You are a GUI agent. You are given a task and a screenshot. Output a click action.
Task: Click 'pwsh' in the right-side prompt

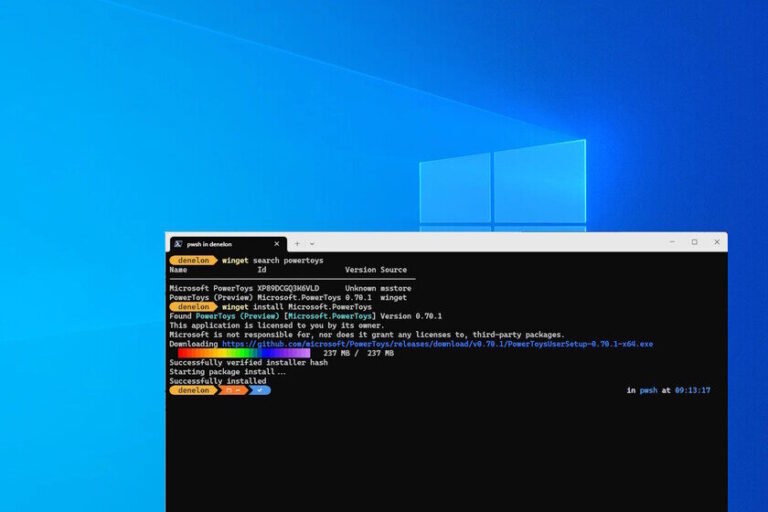[648, 390]
